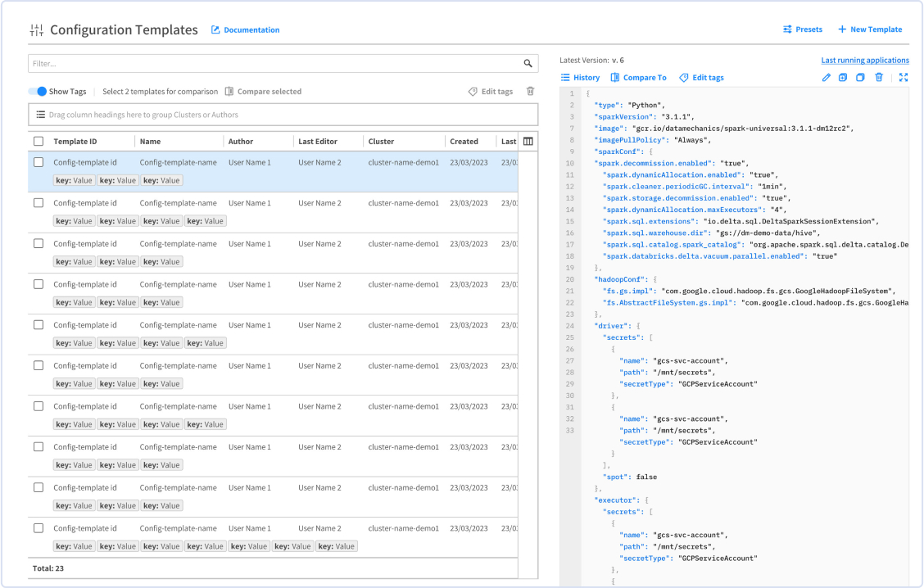924x588 pixels.
Task: Delete template using trash icon above the JSON
Action: 879,78
